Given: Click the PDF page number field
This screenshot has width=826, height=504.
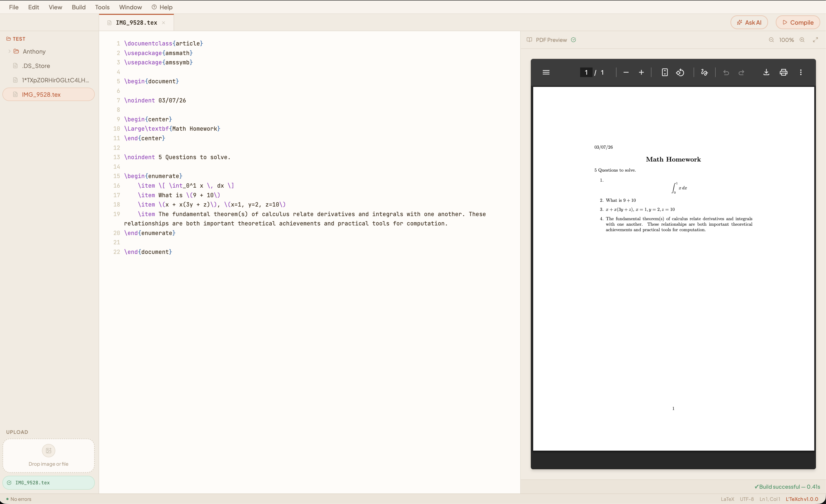Looking at the screenshot, I should click(586, 72).
